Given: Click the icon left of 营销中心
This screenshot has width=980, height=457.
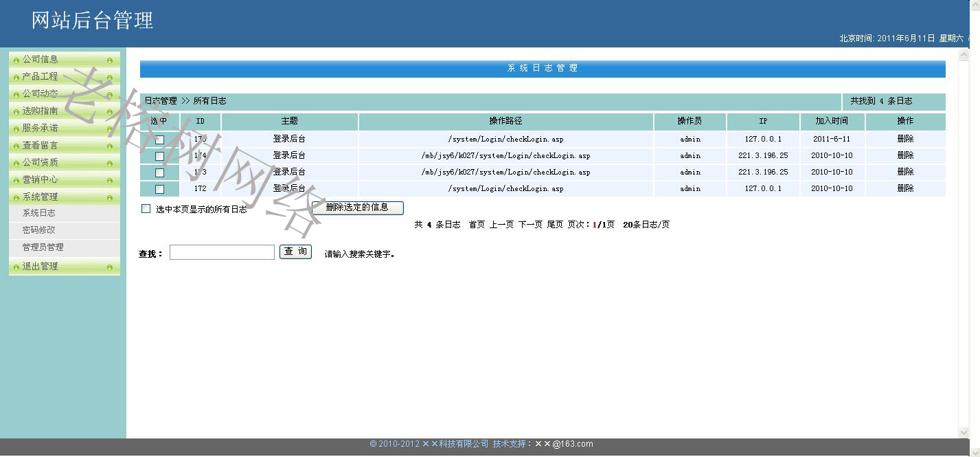Looking at the screenshot, I should (16, 181).
